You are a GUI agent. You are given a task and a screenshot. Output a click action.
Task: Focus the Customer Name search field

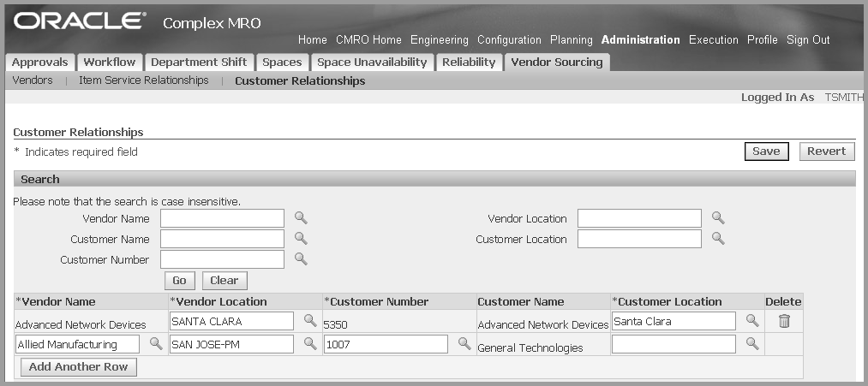[x=222, y=239]
